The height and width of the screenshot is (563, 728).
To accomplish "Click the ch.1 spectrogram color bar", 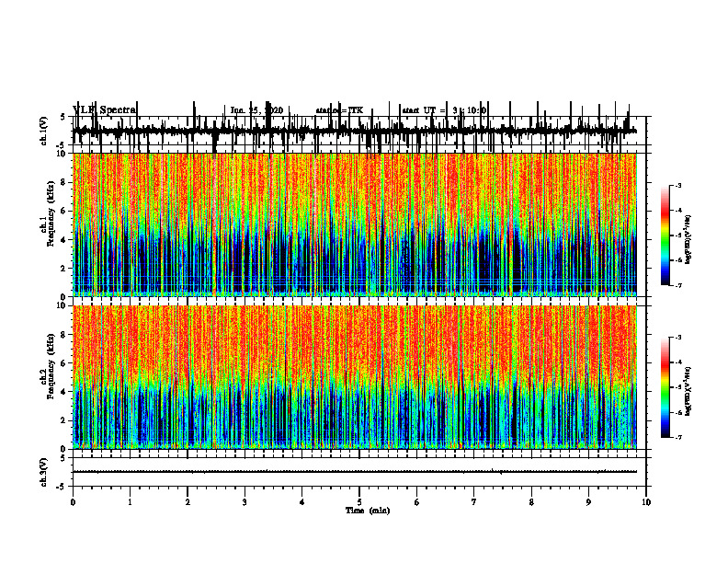I will (665, 236).
